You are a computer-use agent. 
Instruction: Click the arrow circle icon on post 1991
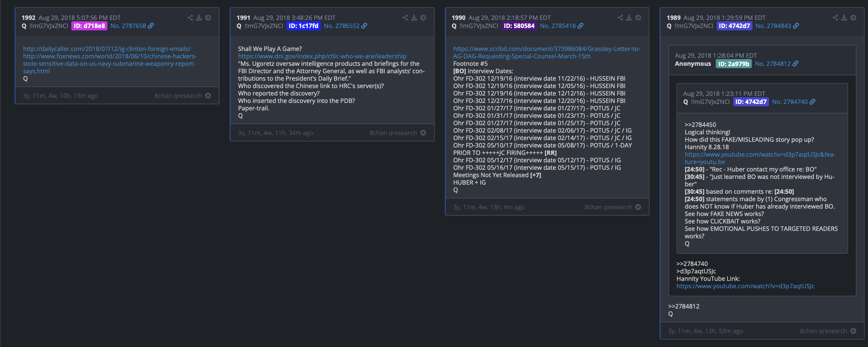tap(423, 18)
